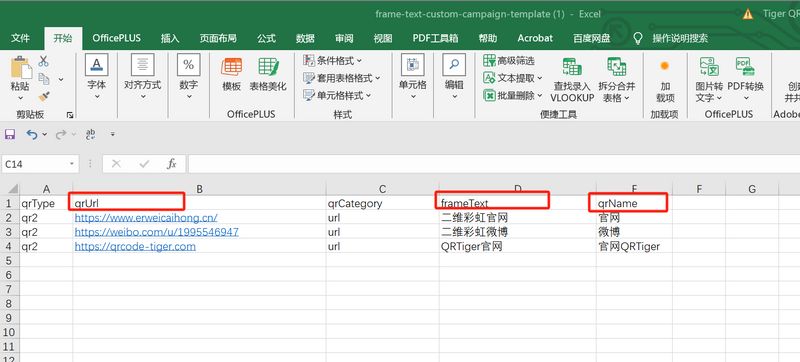Viewport: 800px width, 362px height.
Task: Click the 高级筛选 advanced filter tool
Action: click(x=509, y=61)
